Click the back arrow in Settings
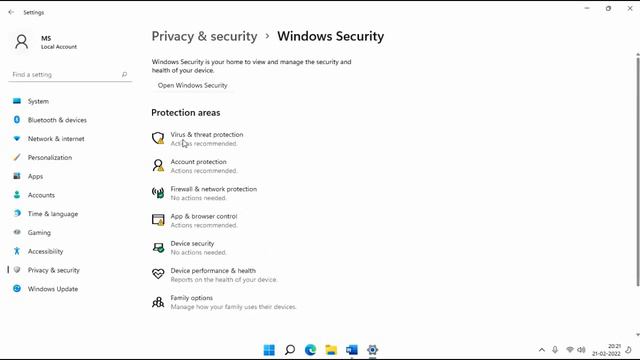 11,12
